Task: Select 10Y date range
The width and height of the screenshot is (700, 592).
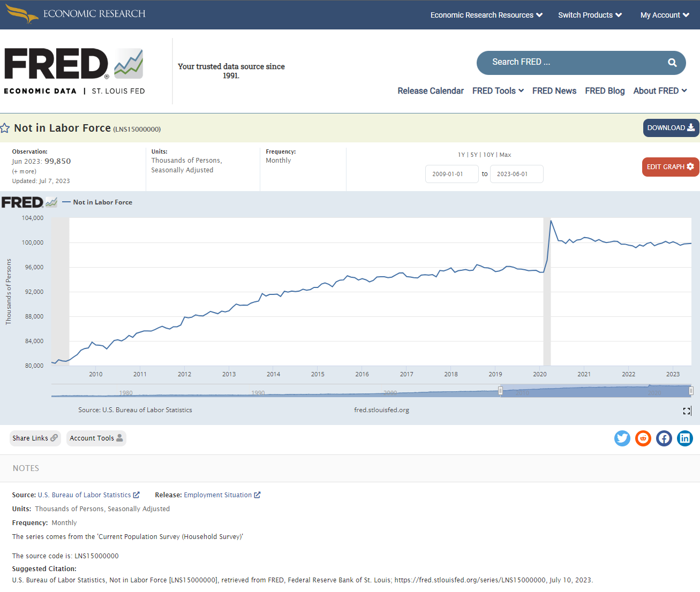Action: click(x=488, y=155)
